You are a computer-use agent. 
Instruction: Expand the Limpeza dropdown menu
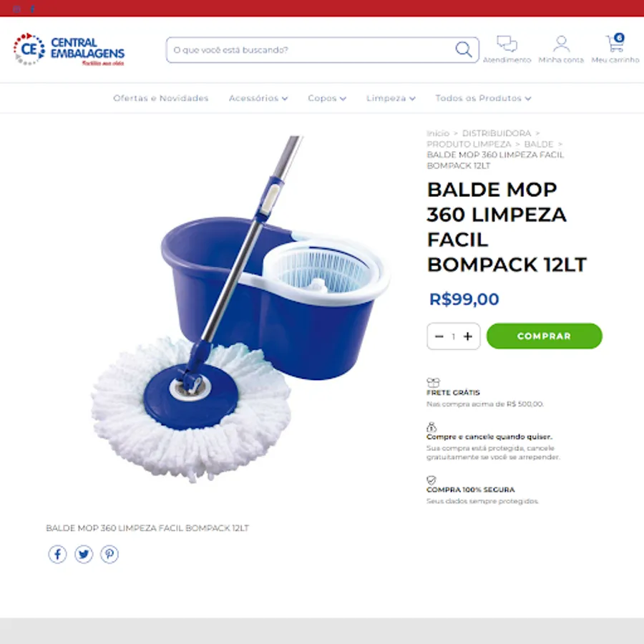click(391, 98)
